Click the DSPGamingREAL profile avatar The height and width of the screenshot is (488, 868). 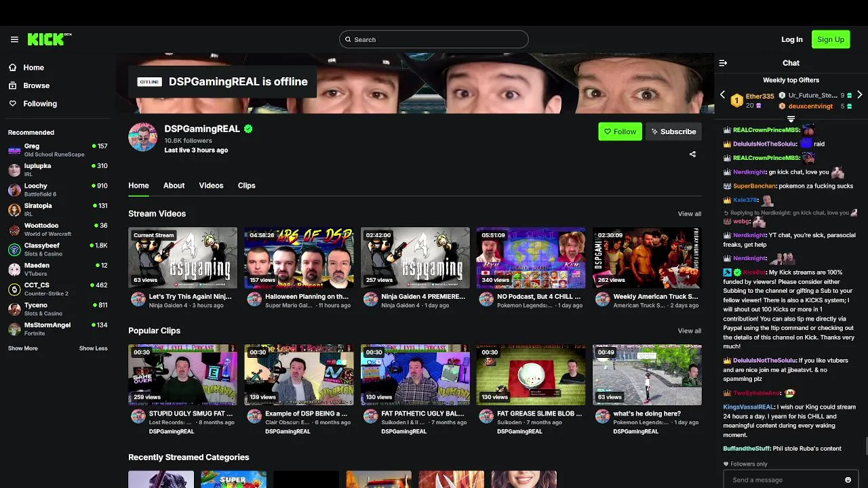[142, 137]
